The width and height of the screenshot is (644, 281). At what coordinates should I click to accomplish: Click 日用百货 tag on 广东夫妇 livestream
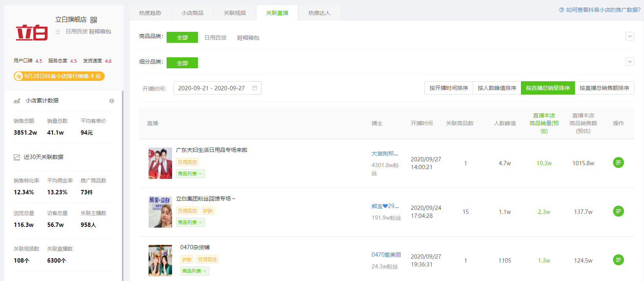[187, 162]
